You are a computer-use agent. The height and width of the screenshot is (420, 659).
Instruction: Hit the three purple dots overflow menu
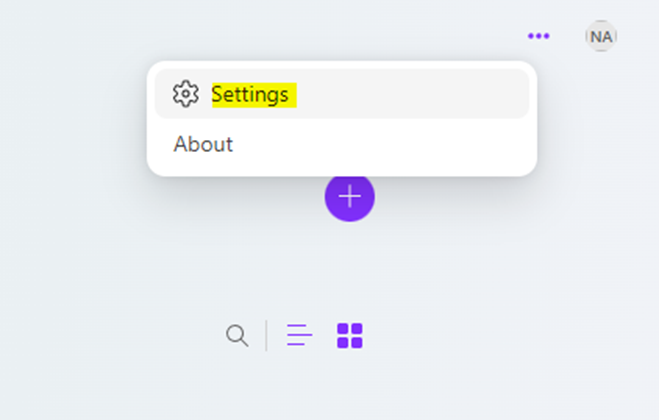pos(538,36)
